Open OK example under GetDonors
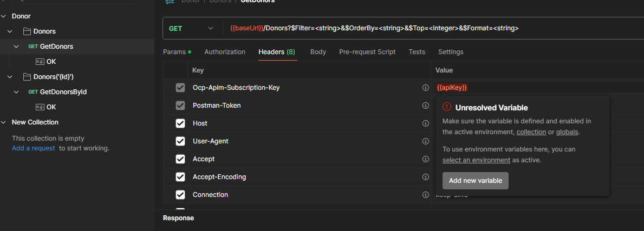Screen dimensions: 644x231 click(x=51, y=62)
